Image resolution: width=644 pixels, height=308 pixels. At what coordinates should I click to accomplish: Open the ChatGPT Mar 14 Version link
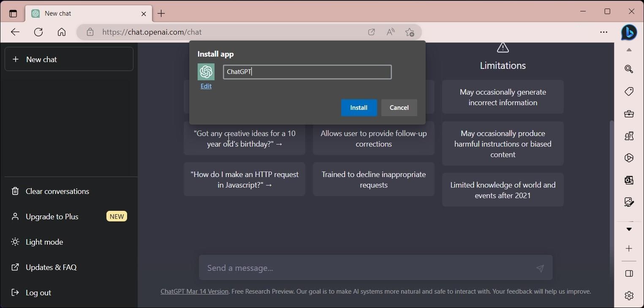click(194, 292)
